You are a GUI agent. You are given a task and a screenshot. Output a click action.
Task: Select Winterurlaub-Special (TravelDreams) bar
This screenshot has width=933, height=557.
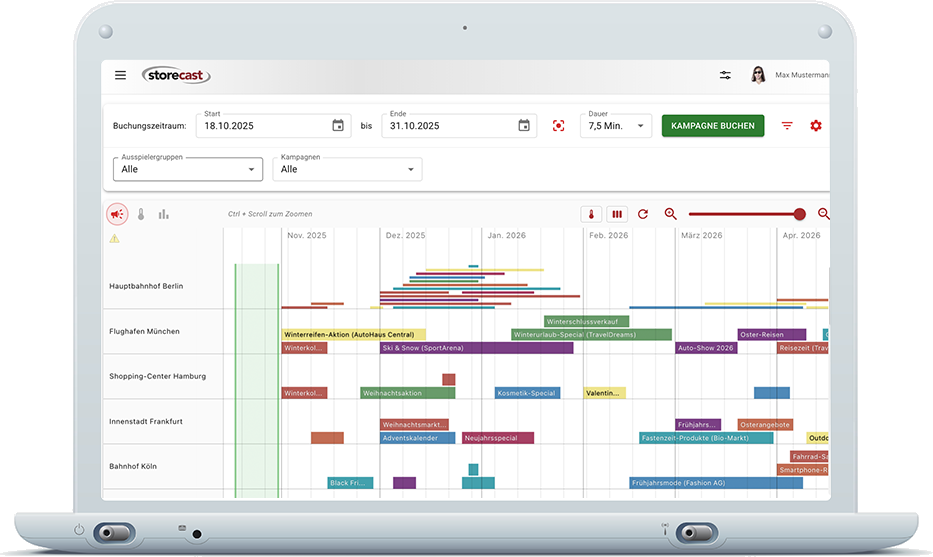(591, 334)
